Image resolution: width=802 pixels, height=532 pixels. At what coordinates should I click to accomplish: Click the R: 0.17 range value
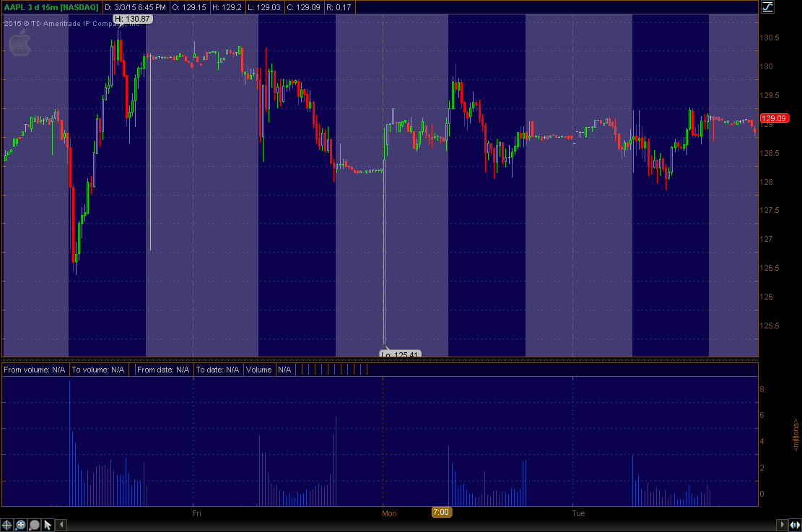339,7
